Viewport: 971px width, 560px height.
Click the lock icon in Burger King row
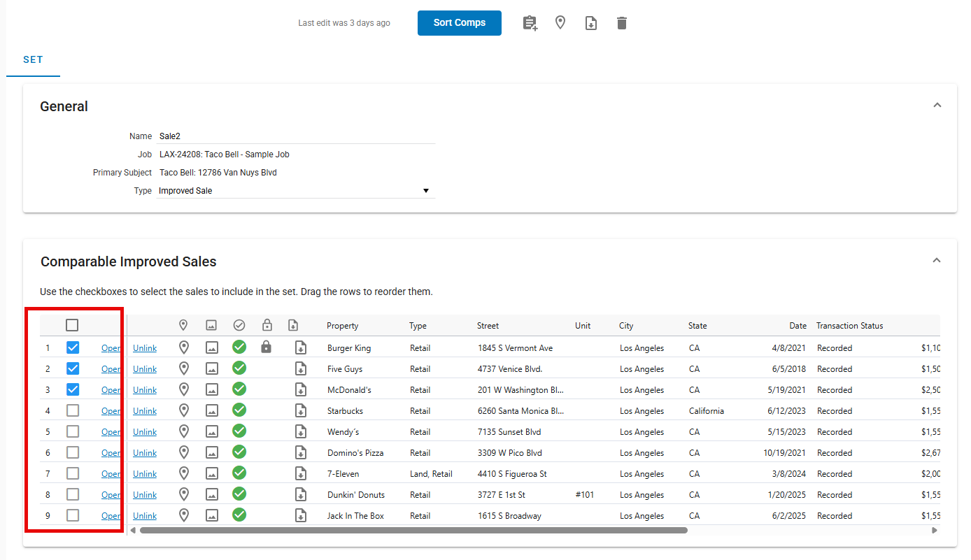pyautogui.click(x=266, y=347)
